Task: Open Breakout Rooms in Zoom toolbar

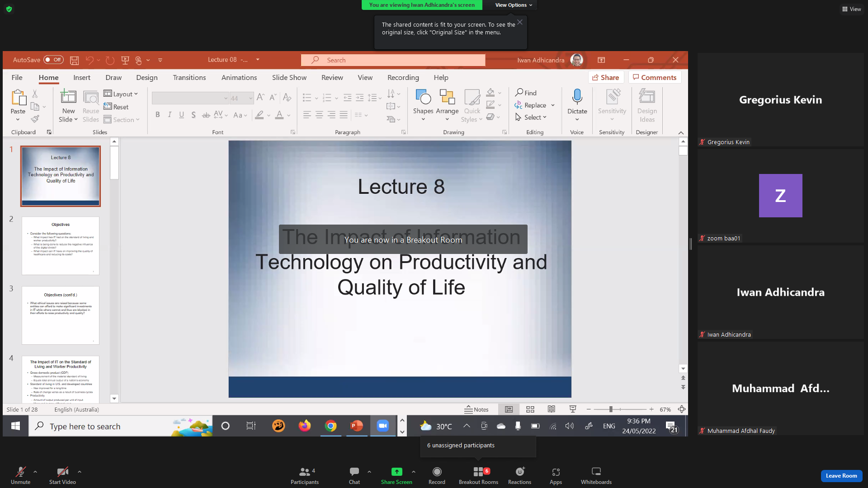Action: point(478,475)
